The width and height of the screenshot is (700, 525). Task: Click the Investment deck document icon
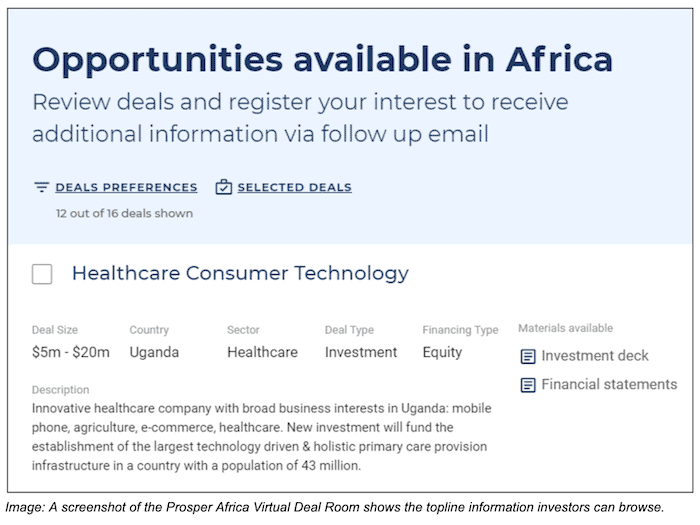[x=528, y=357]
